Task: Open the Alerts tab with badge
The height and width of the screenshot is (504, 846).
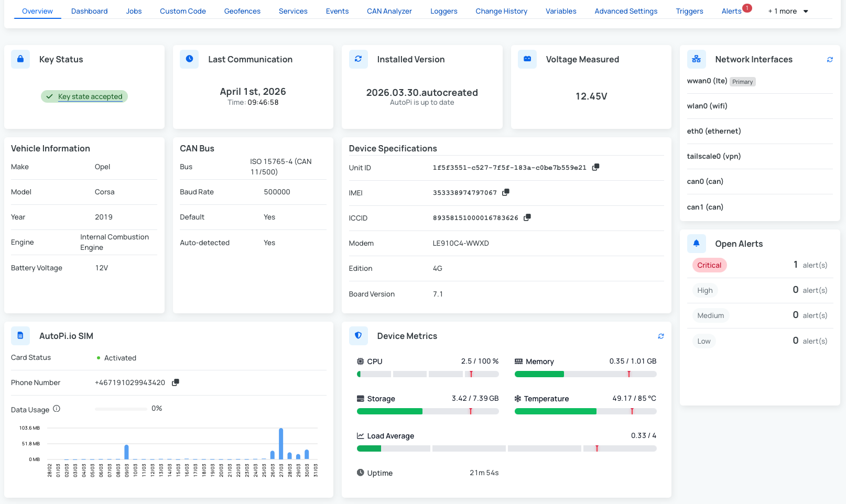Action: pyautogui.click(x=731, y=11)
